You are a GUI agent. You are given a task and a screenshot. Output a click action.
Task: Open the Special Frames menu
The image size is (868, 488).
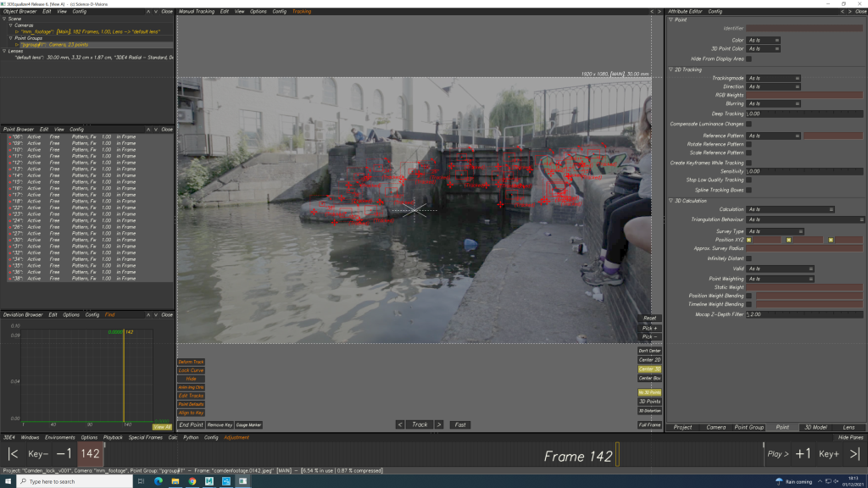(x=146, y=438)
